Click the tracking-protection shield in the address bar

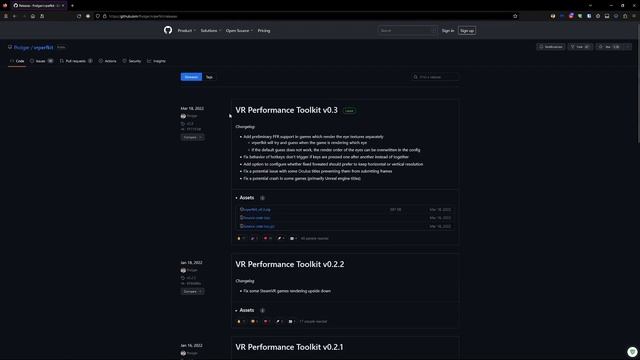click(98, 16)
